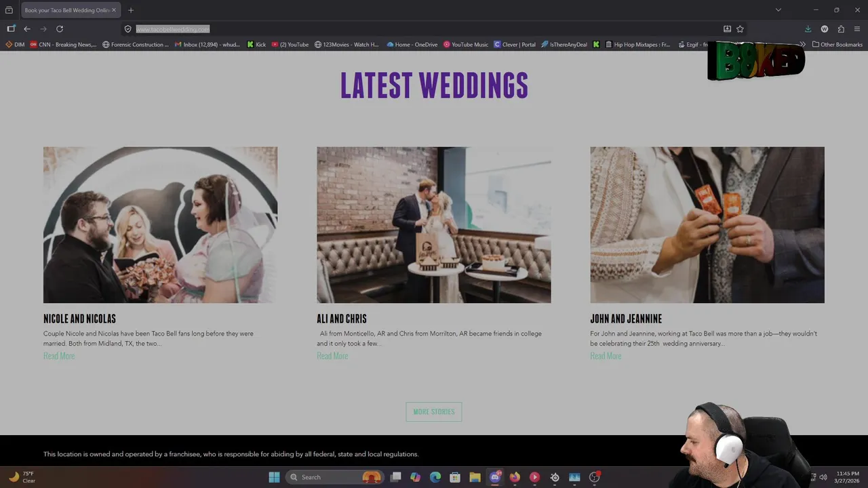
Task: Open the Forensic Construction bookmark
Action: [136, 45]
